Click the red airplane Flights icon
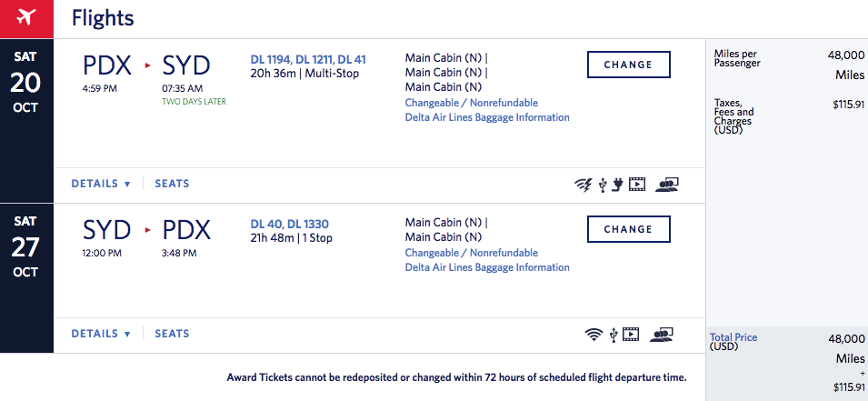The image size is (868, 401). [x=26, y=18]
